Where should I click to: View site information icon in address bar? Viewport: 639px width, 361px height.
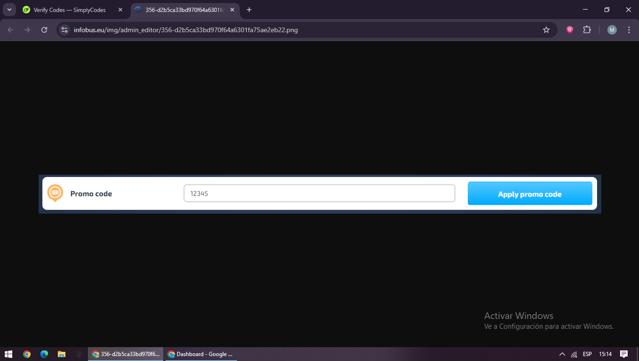click(x=64, y=30)
